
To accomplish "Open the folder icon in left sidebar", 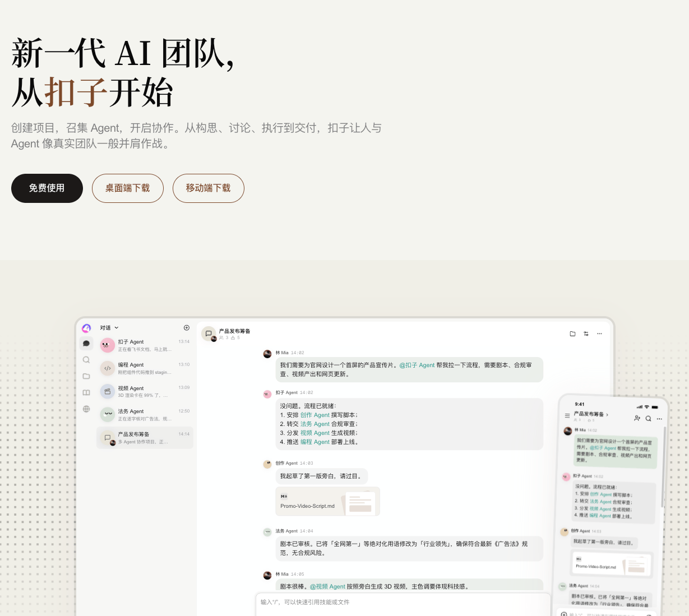I will (86, 376).
